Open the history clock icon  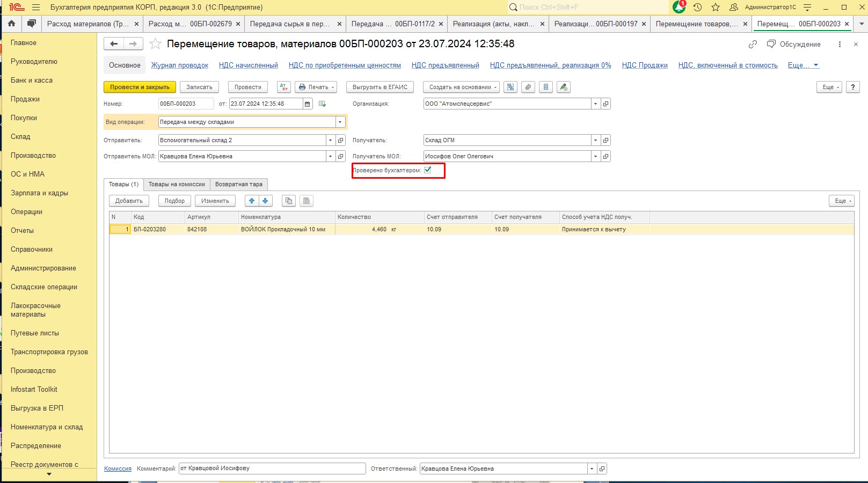[x=697, y=7]
